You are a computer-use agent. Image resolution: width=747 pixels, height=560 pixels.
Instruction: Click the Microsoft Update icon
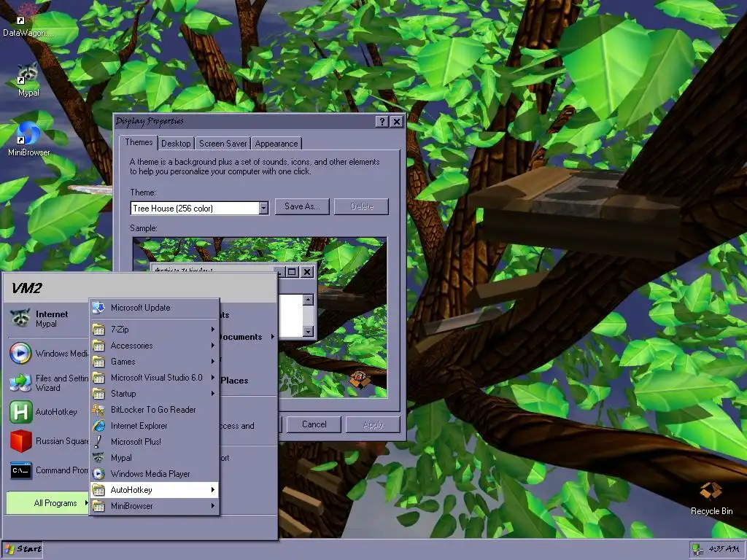tap(98, 308)
